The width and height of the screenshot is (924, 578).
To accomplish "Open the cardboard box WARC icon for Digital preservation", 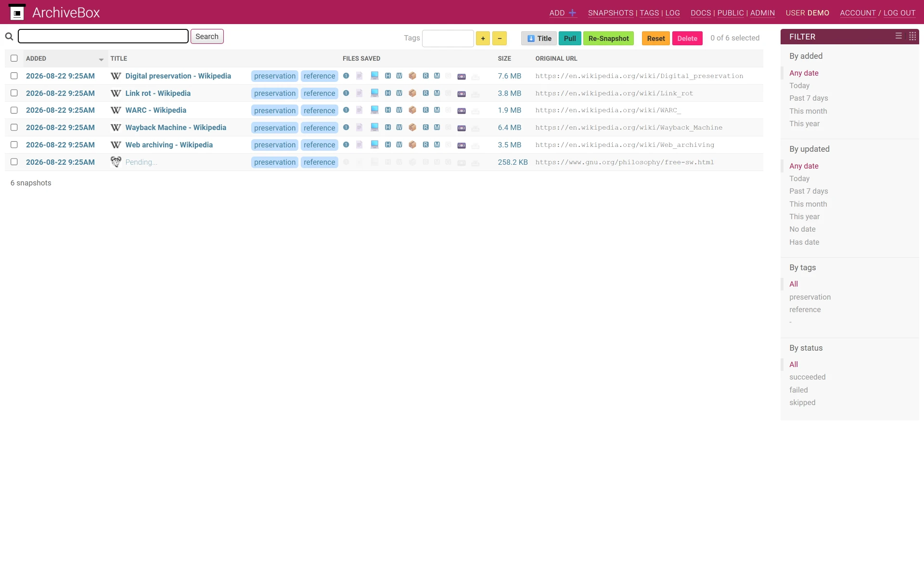I will 412,76.
